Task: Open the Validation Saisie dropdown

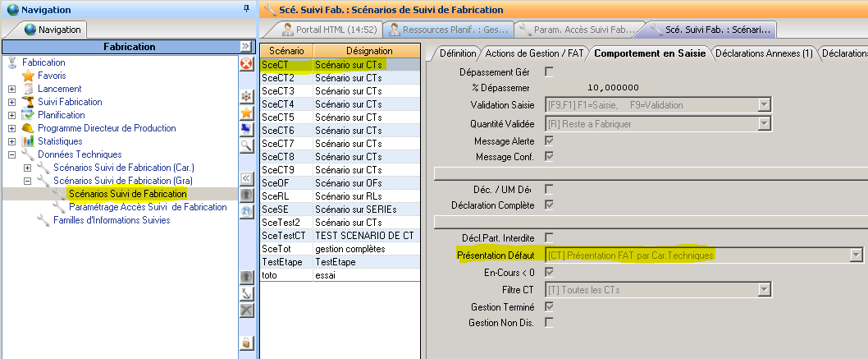Action: (x=764, y=104)
